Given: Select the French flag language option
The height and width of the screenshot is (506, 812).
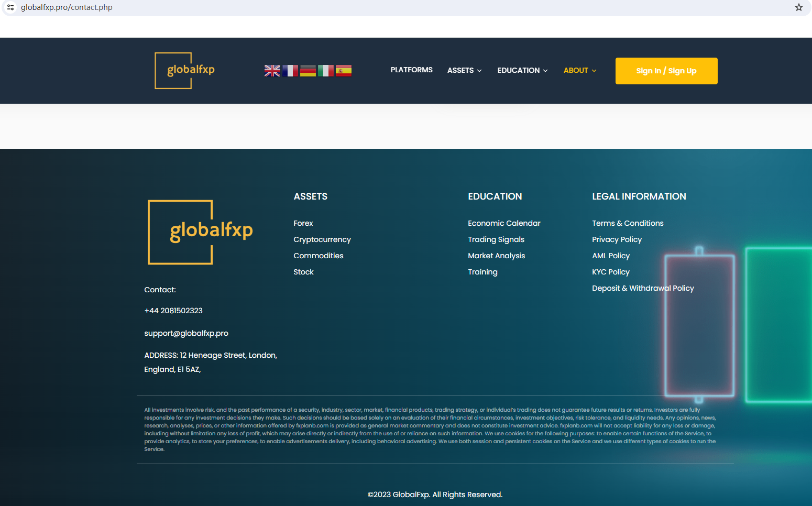Looking at the screenshot, I should click(290, 71).
